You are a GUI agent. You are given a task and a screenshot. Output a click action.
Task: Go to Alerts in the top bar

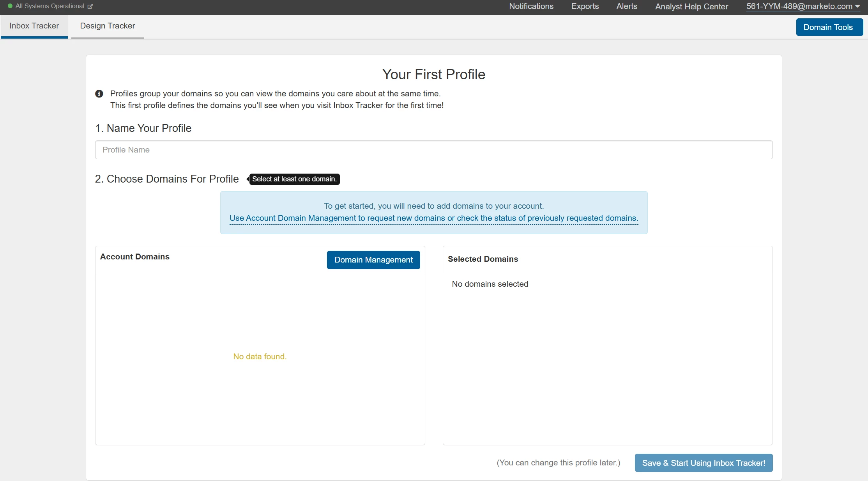[626, 6]
